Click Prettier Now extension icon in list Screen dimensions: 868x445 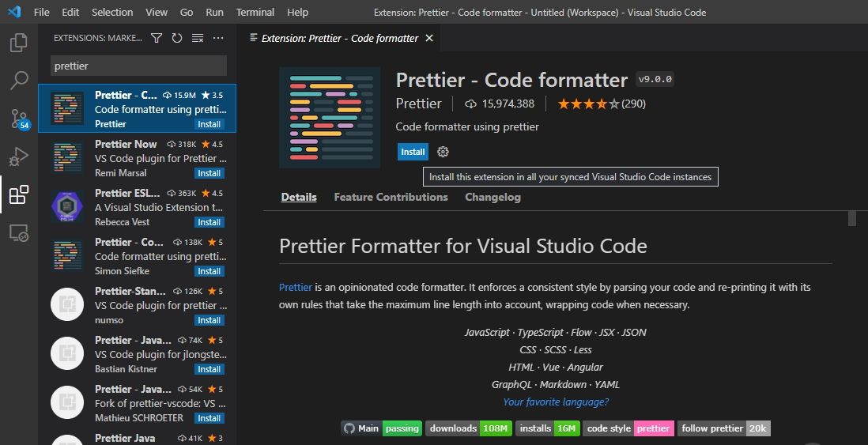click(67, 158)
